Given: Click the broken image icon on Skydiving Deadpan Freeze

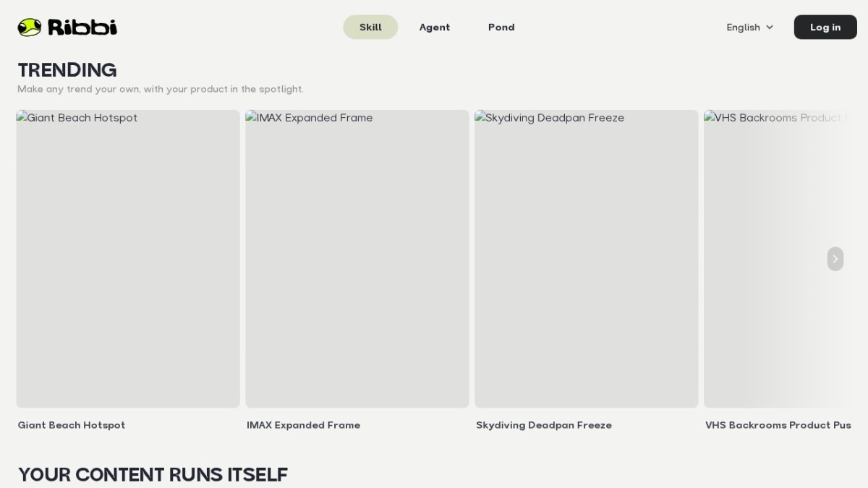Looking at the screenshot, I should pos(480,117).
